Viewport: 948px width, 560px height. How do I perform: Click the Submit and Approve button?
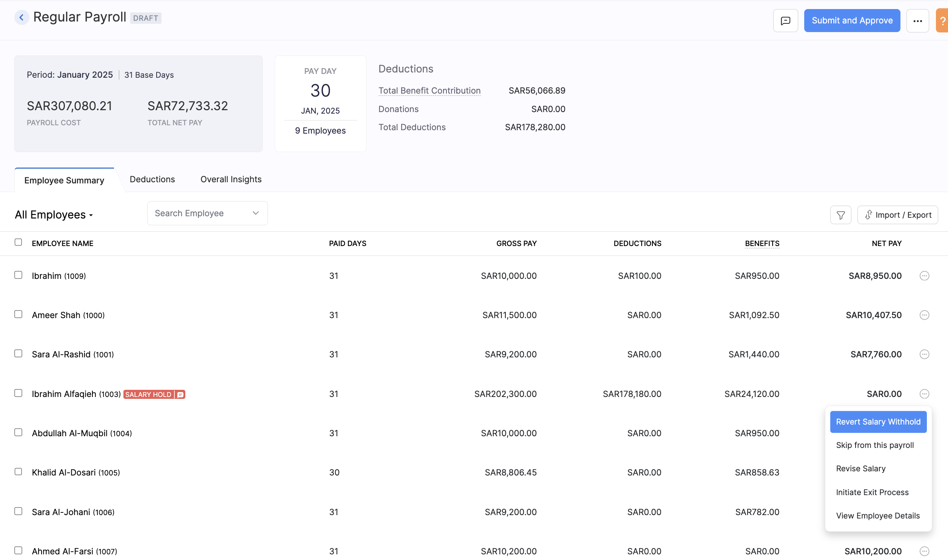[x=852, y=20]
